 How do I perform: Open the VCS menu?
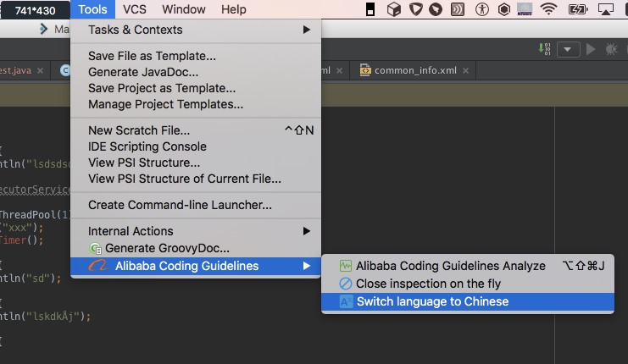[x=135, y=9]
